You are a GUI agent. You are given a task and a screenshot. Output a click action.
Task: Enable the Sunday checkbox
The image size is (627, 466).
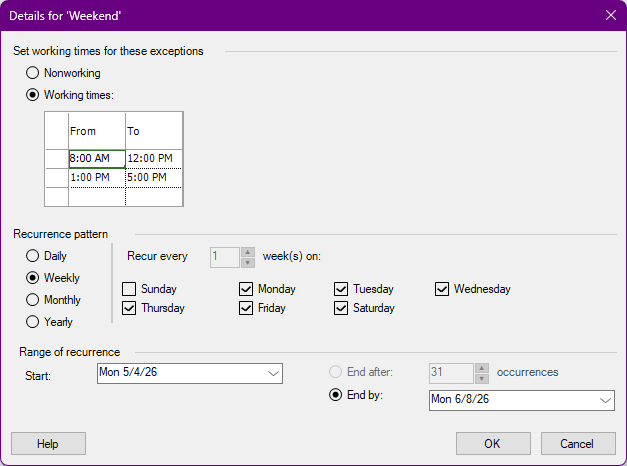(129, 289)
